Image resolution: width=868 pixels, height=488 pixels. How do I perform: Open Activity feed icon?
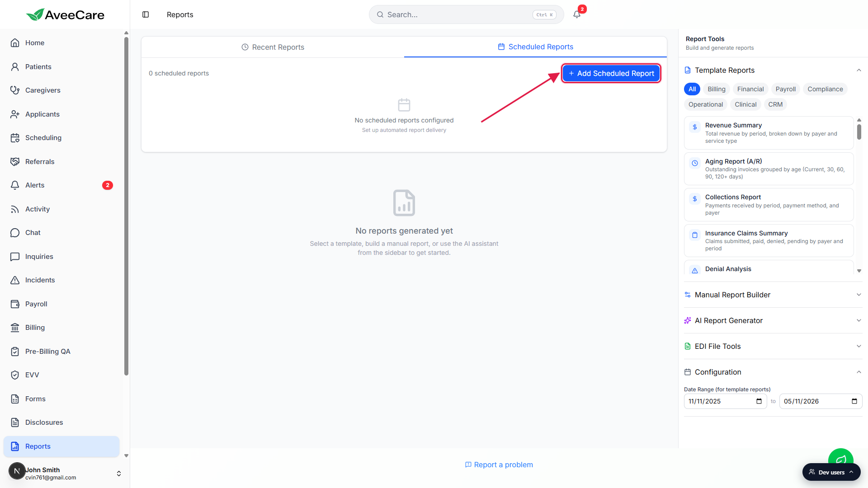click(x=15, y=209)
